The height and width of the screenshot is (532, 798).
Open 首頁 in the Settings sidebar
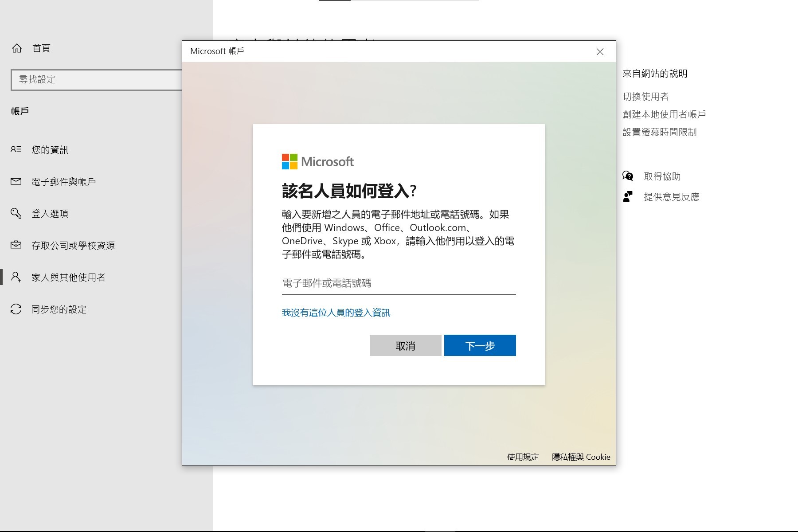41,48
